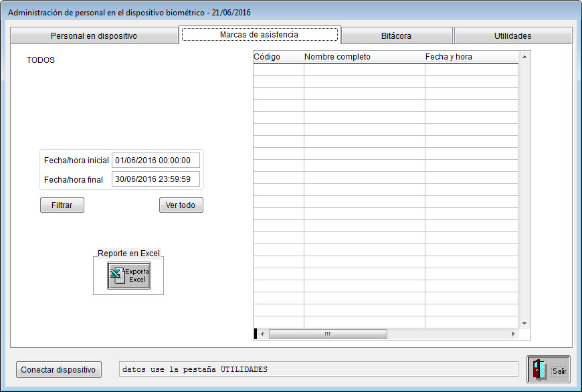This screenshot has height=392, width=582.
Task: Go to the Utilidades tab
Action: (x=512, y=36)
